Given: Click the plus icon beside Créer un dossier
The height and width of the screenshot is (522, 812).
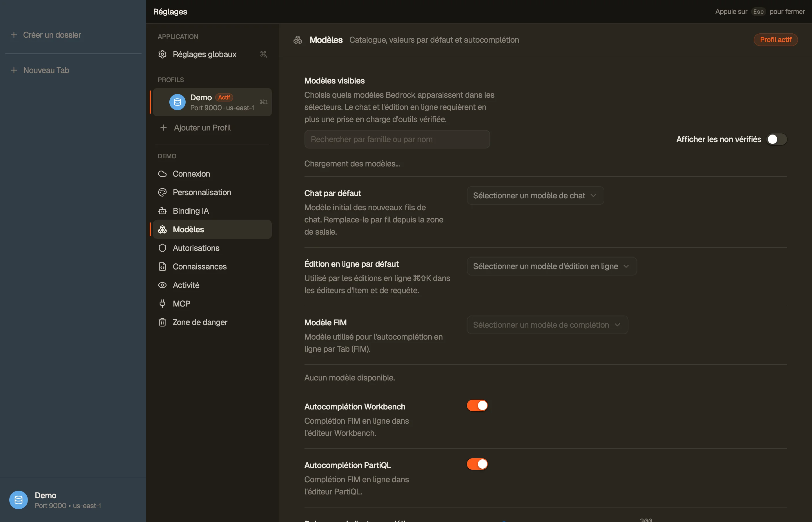Looking at the screenshot, I should (x=14, y=35).
